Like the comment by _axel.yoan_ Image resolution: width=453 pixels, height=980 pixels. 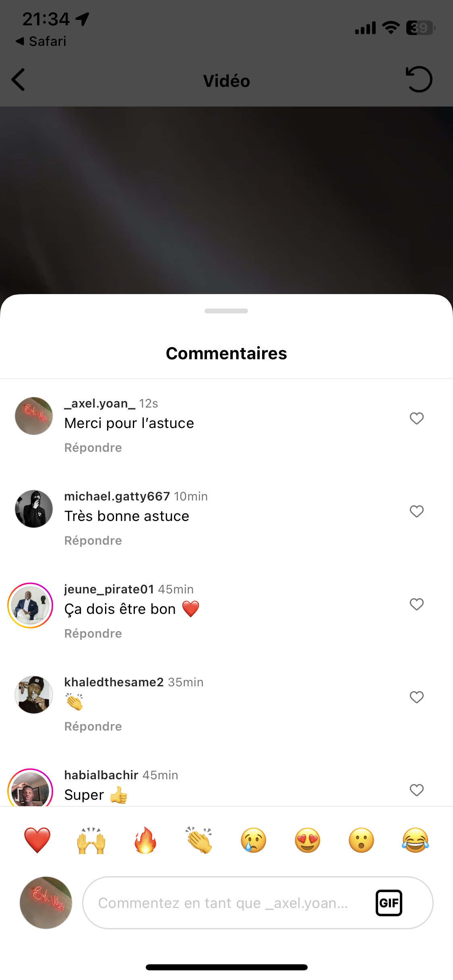point(416,418)
